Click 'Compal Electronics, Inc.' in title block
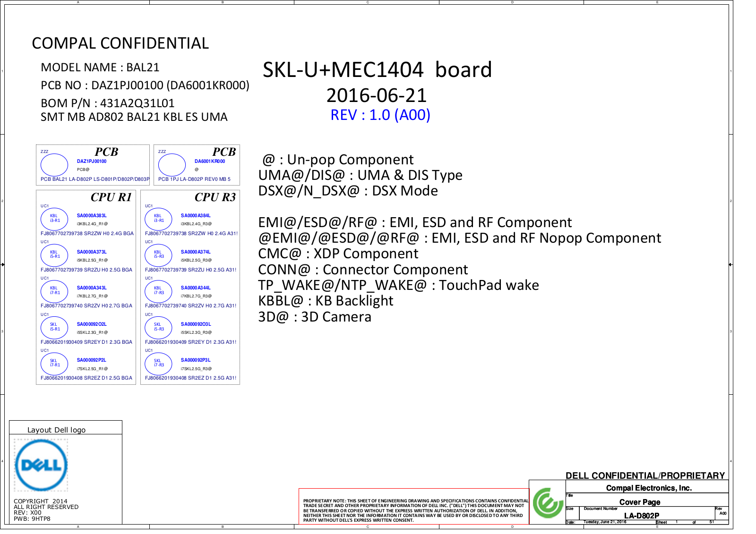Viewport: 756px width, 534px height. (649, 488)
